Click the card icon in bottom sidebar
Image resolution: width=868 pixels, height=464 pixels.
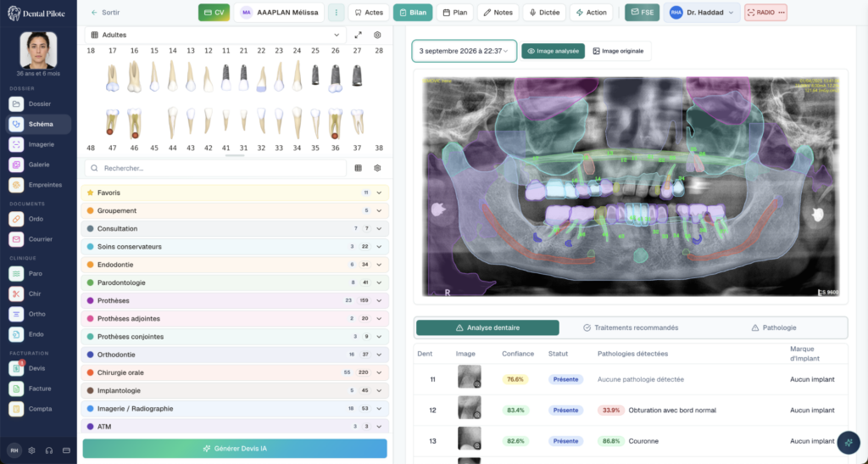(x=66, y=450)
